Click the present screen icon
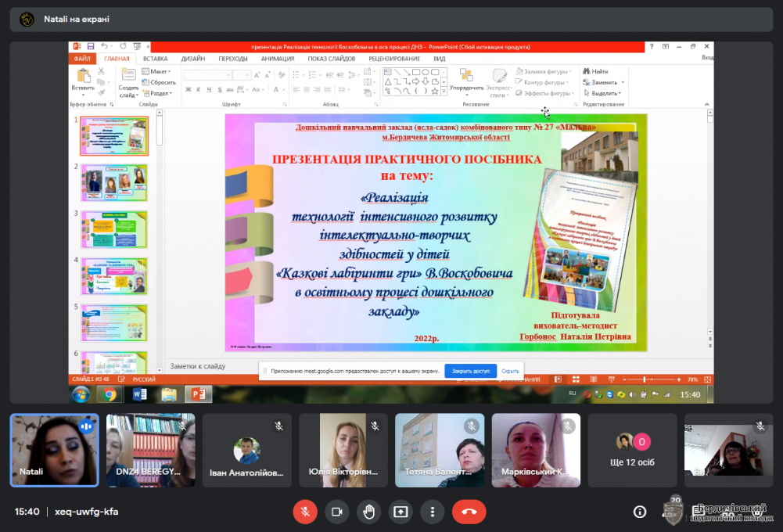This screenshot has width=783, height=532. coord(400,512)
